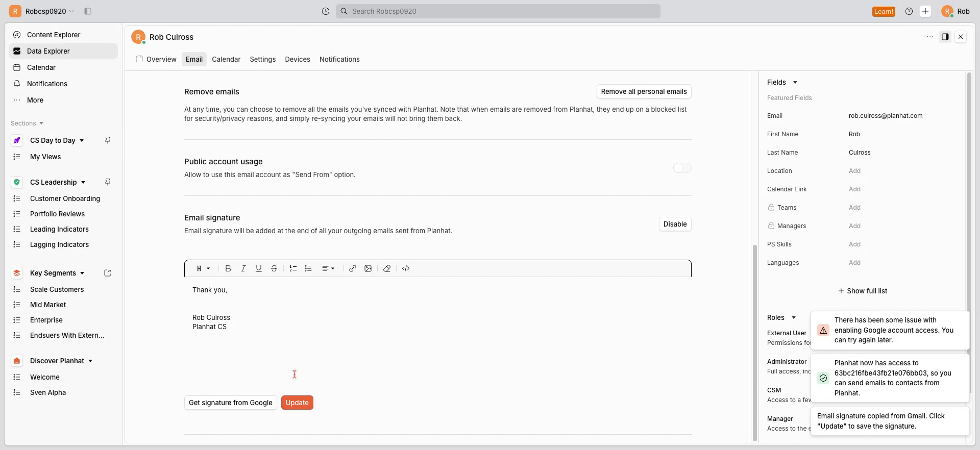980x450 pixels.
Task: Pin the CS Day to Day section
Action: pos(108,140)
